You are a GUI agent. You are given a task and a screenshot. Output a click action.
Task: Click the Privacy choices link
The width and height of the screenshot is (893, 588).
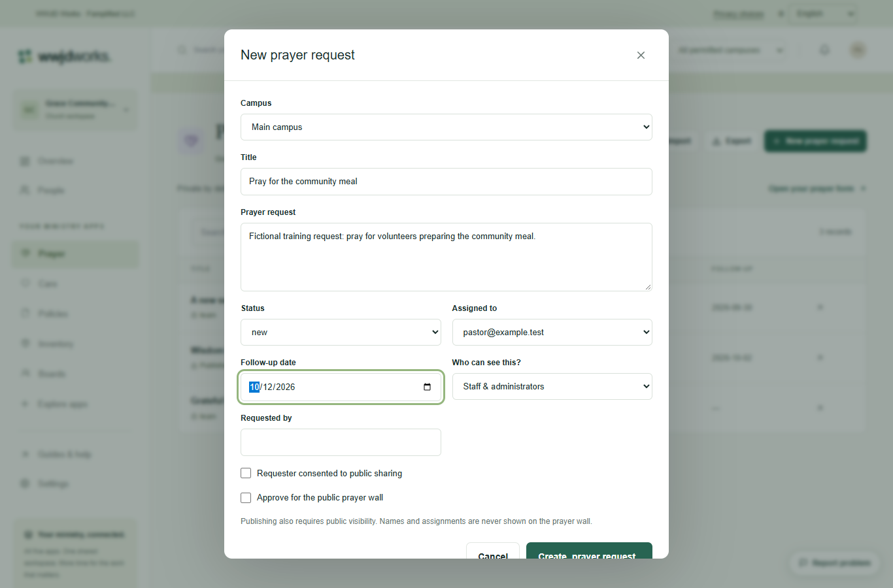(x=738, y=14)
